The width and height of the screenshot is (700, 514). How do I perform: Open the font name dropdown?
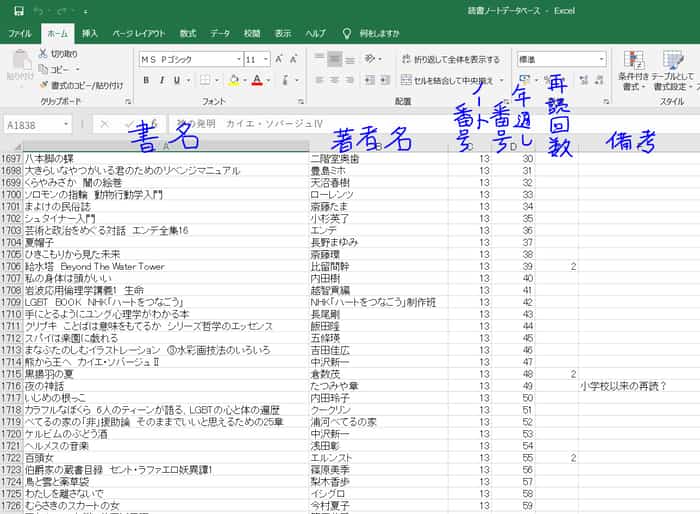coord(238,59)
